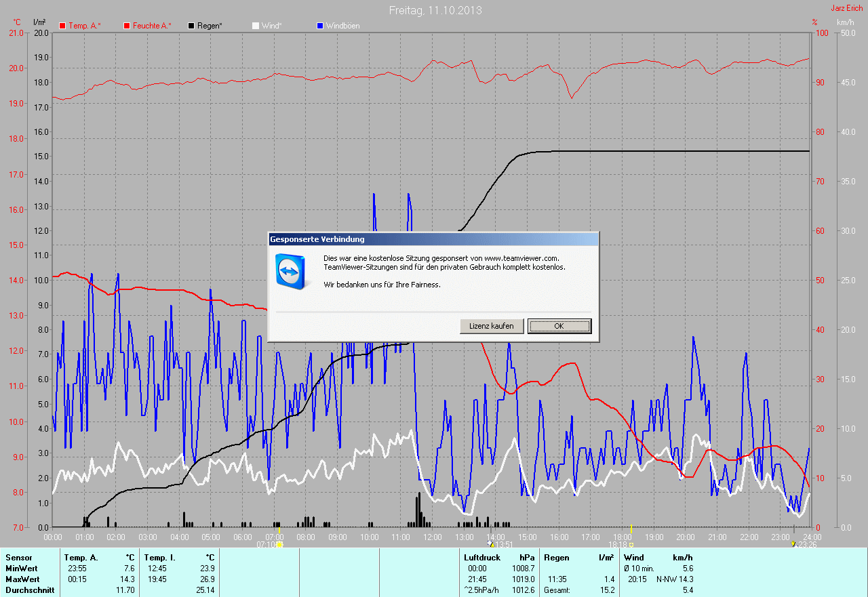Click the white Wind legend square
Viewport: 868px width, 597px height.
point(256,26)
